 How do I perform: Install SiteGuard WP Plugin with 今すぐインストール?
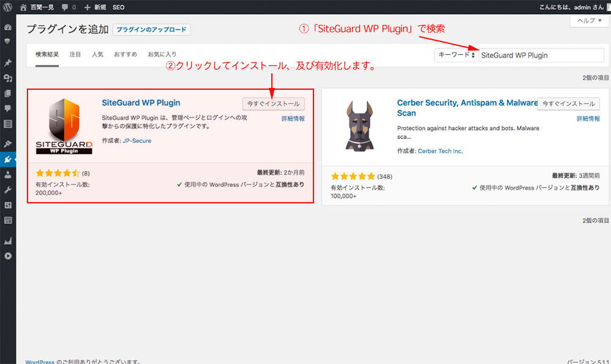point(274,104)
